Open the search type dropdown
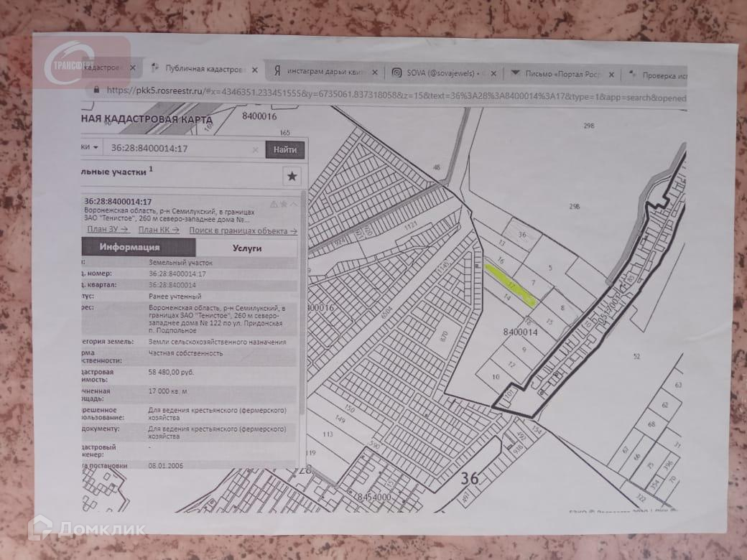The image size is (747, 560). click(x=91, y=146)
